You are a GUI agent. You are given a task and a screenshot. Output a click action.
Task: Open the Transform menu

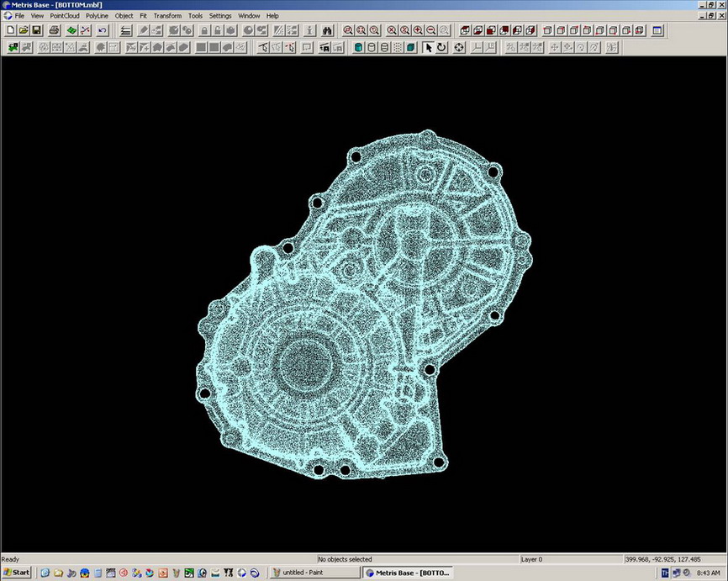(x=167, y=16)
